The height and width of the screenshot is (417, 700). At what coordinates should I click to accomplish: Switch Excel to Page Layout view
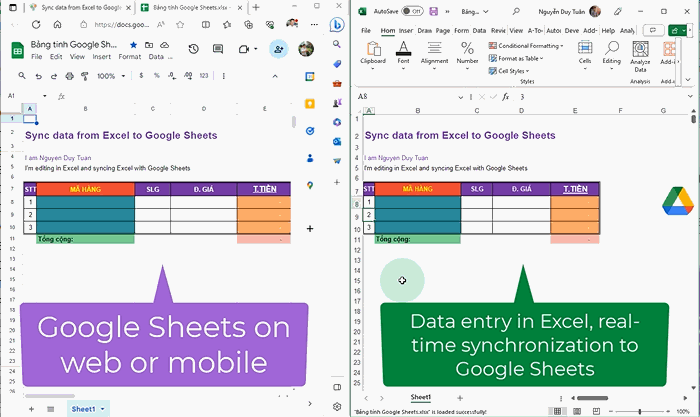tap(577, 411)
